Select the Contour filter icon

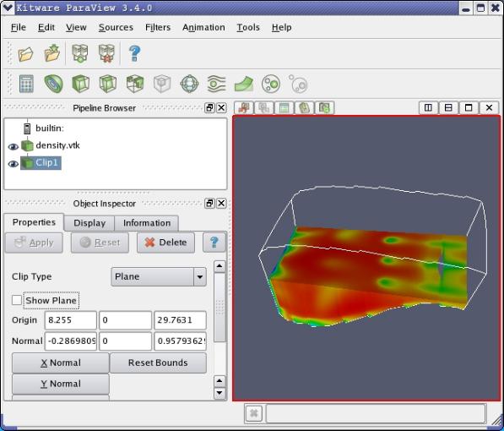point(53,84)
